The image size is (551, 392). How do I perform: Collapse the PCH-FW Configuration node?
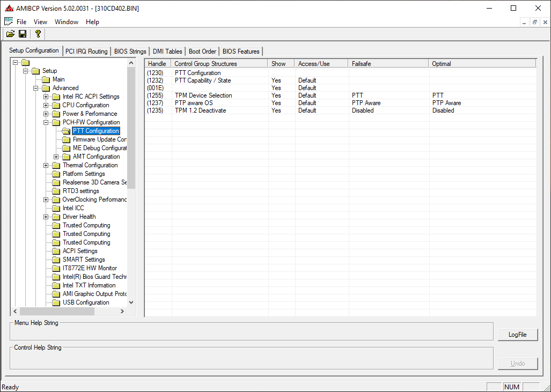(46, 123)
